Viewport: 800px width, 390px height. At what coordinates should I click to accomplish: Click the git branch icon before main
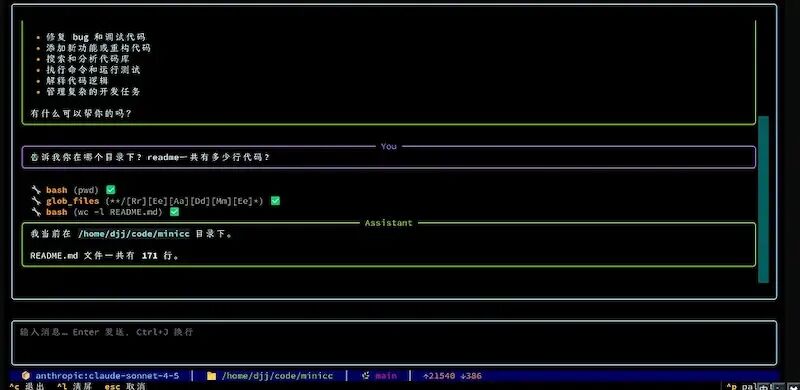tap(365, 376)
